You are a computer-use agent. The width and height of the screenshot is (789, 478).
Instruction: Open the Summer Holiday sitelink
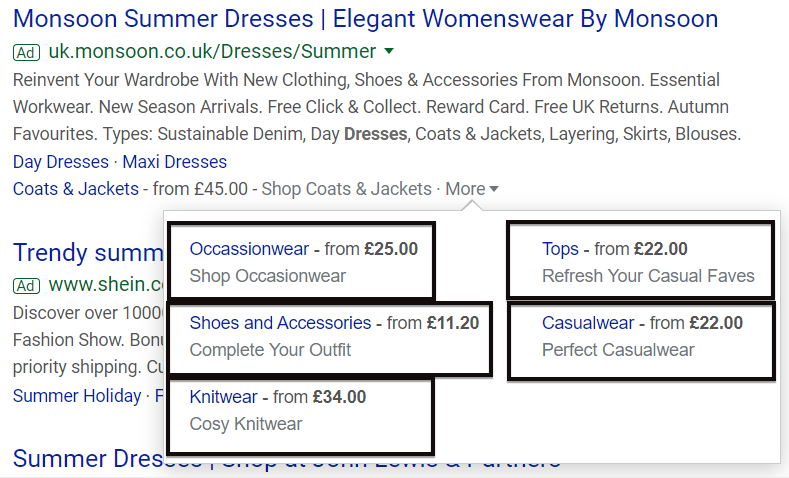pyautogui.click(x=77, y=396)
